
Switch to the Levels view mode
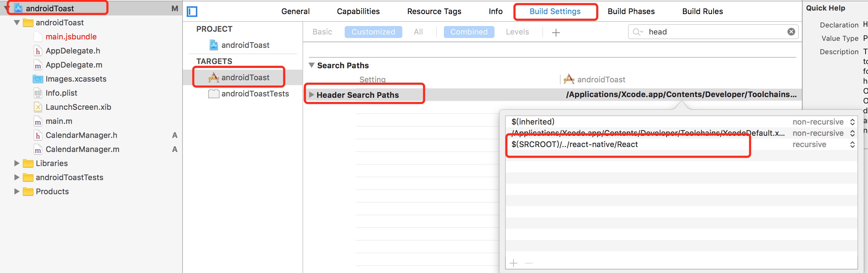pos(517,32)
